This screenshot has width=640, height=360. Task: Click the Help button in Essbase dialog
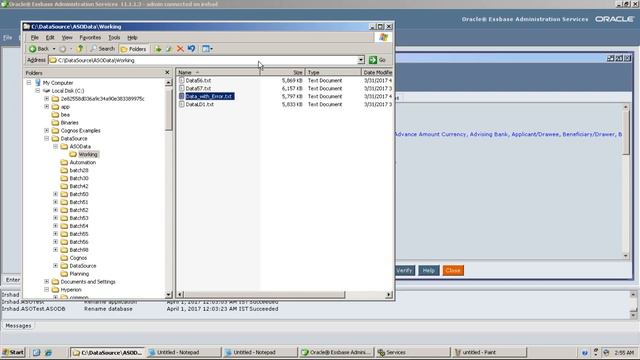(x=429, y=270)
